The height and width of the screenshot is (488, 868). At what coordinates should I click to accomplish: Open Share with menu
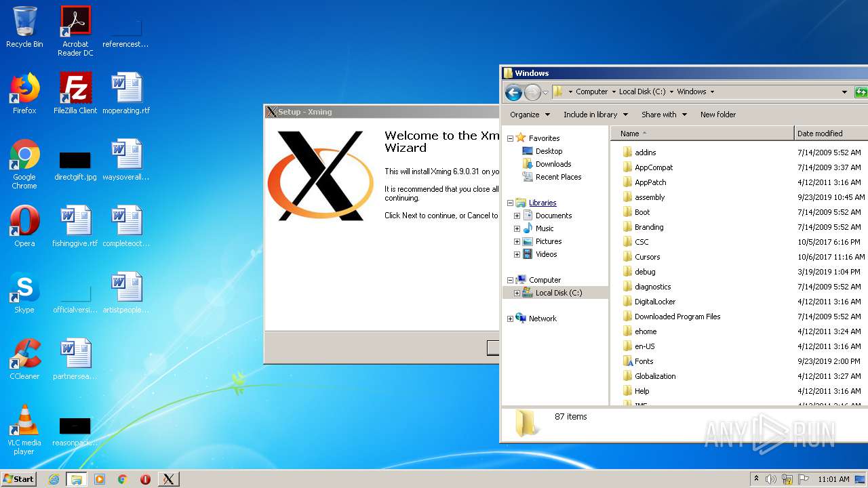665,115
